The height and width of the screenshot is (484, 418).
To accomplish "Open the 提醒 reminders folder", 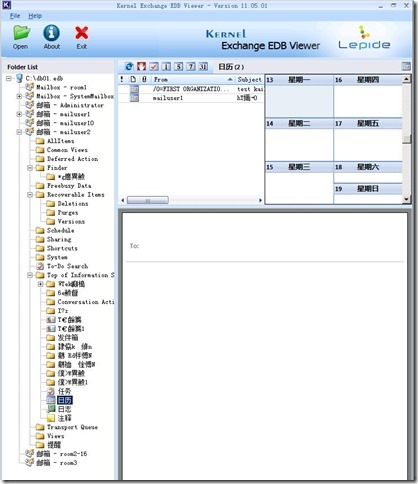I will pyautogui.click(x=54, y=445).
